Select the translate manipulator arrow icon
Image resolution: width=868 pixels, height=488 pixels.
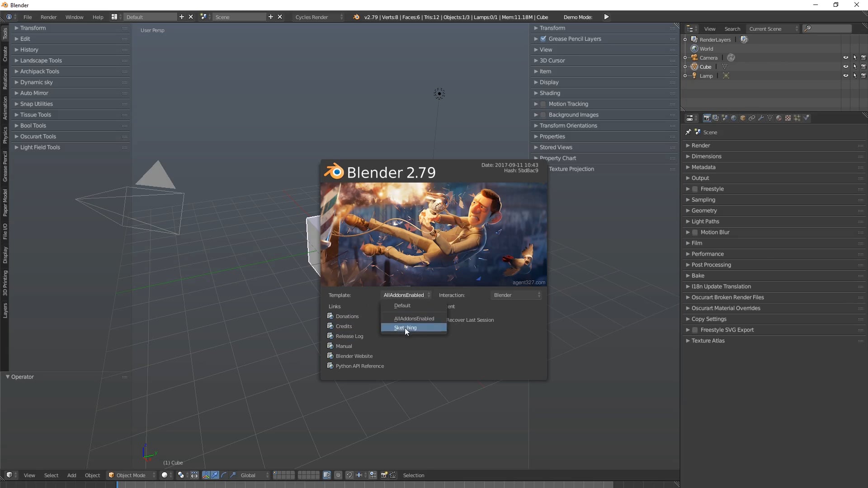click(x=215, y=475)
